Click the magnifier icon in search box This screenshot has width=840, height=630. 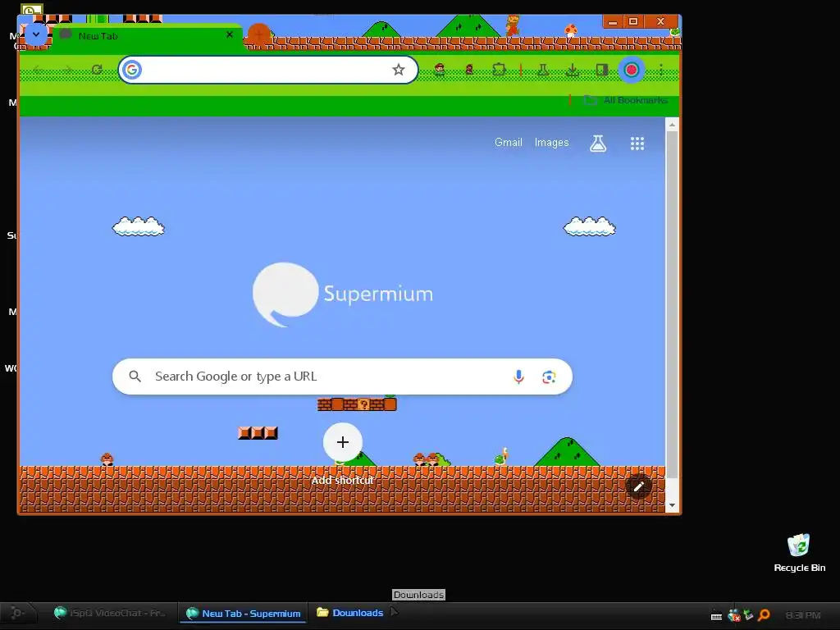(x=135, y=377)
